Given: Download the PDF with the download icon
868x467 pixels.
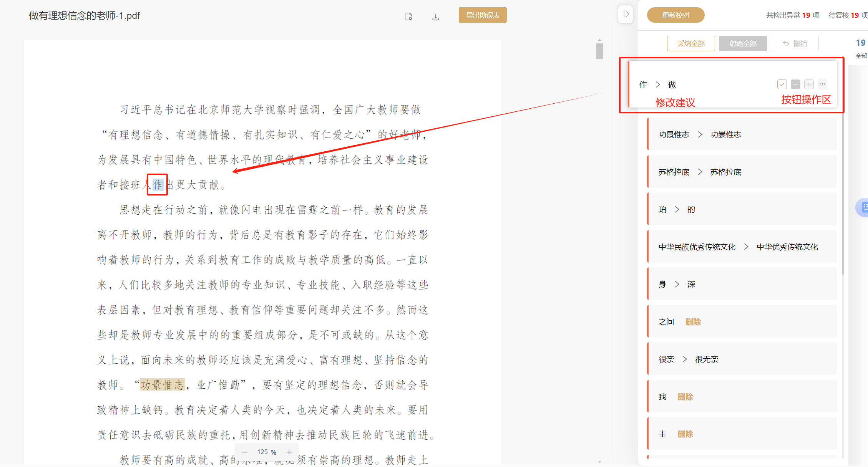Looking at the screenshot, I should click(x=435, y=17).
